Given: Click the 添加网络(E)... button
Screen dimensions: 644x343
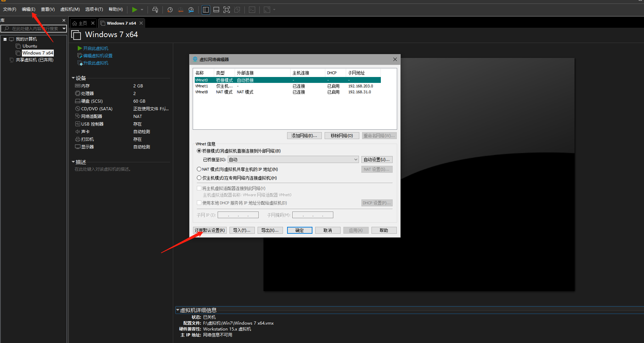Looking at the screenshot, I should click(x=304, y=136).
